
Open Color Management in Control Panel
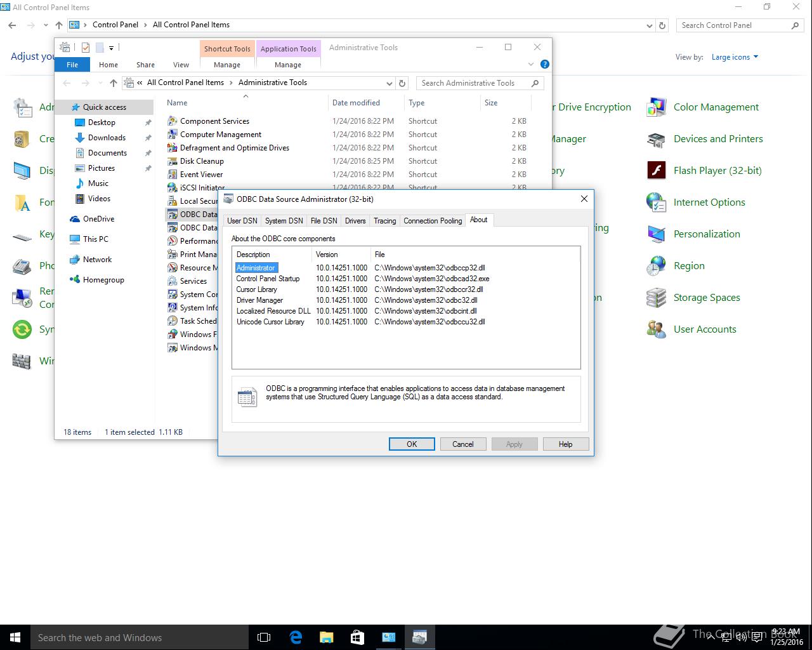tap(657, 107)
